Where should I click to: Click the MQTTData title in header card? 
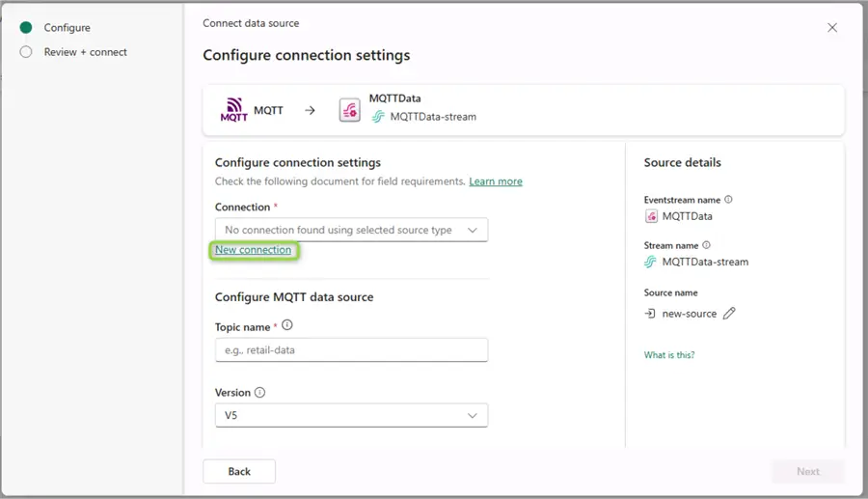[394, 98]
